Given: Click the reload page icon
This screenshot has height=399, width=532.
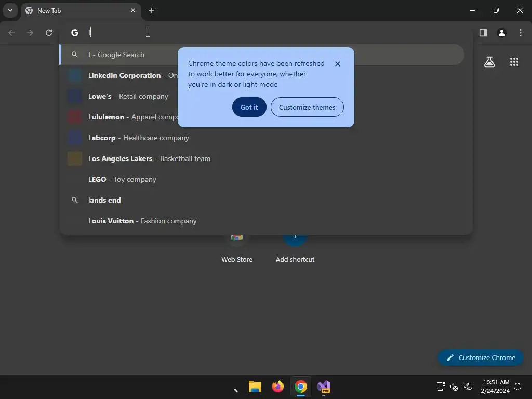Looking at the screenshot, I should 49,33.
